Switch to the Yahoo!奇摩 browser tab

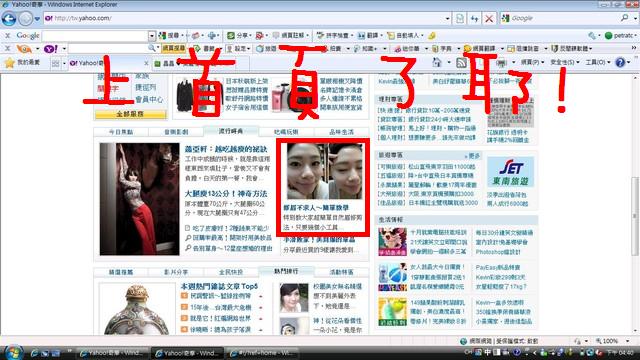(108, 63)
